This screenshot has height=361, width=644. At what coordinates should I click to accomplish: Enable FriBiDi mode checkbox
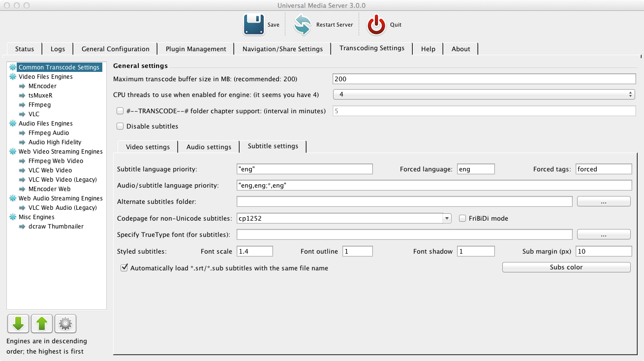coord(462,219)
